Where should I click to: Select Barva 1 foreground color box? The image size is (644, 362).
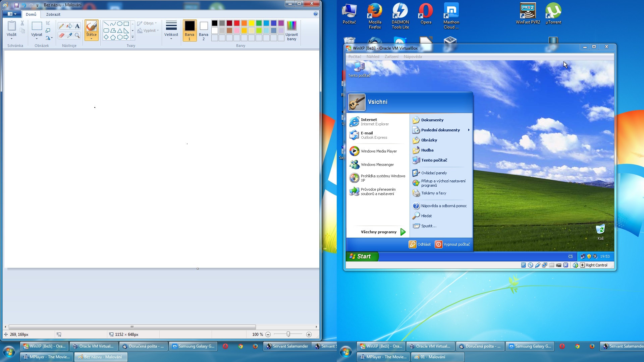190,31
